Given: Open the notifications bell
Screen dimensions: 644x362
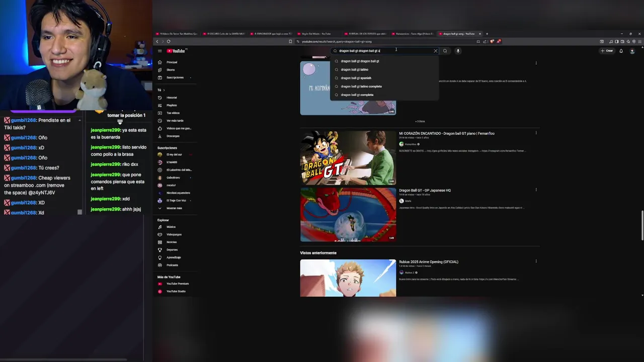Looking at the screenshot, I should [x=621, y=51].
